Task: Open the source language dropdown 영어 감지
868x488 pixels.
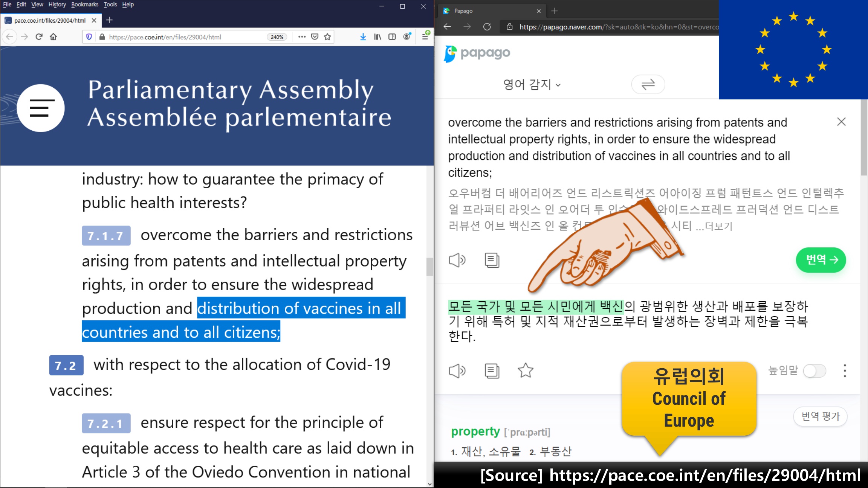Action: coord(532,84)
